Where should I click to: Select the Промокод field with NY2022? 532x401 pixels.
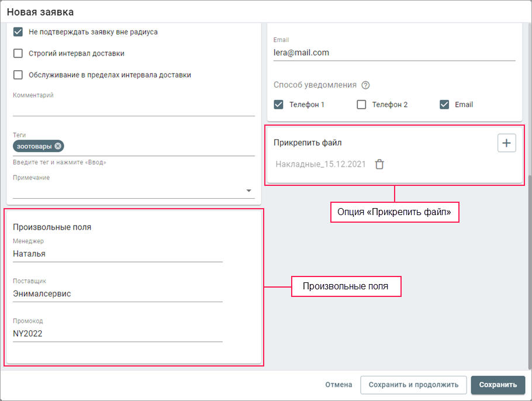(118, 334)
